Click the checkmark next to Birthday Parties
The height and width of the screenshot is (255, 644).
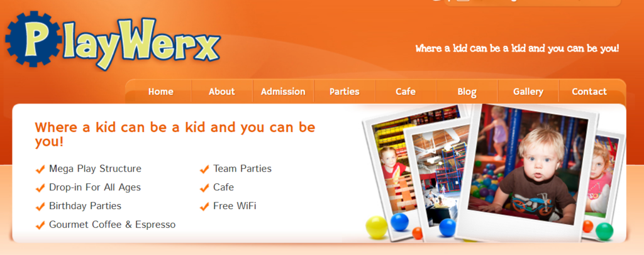[x=40, y=206]
